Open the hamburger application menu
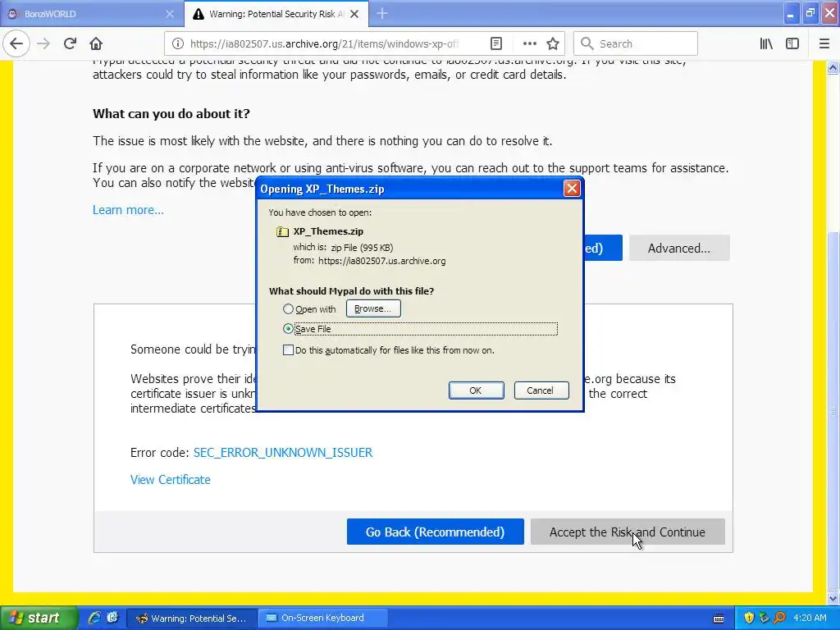Viewport: 840px width, 630px height. click(824, 43)
